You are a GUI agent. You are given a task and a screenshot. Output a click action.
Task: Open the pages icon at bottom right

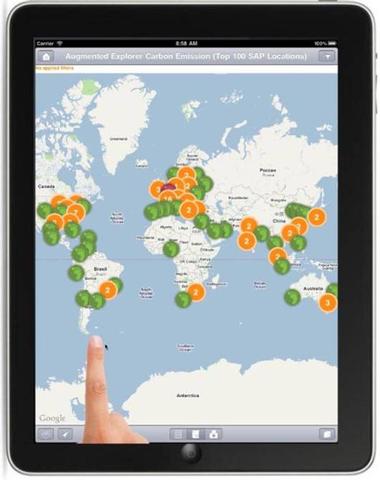click(x=327, y=434)
